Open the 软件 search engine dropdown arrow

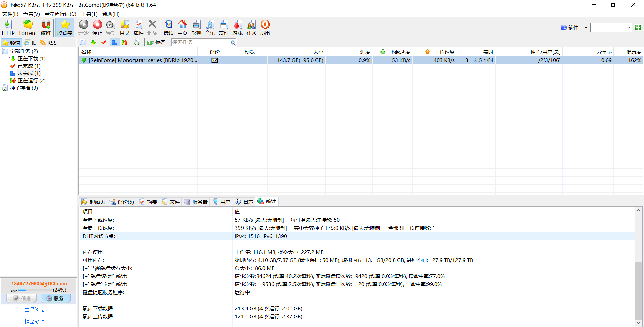tap(586, 27)
